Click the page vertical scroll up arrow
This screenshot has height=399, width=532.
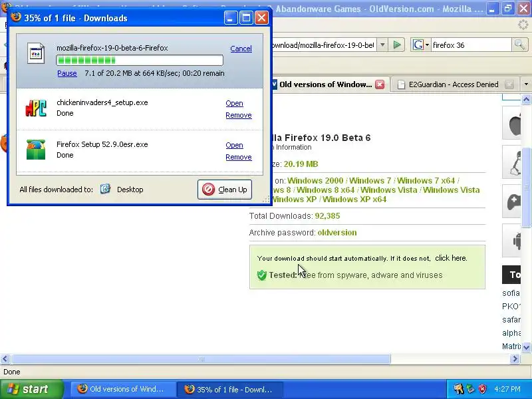point(526,99)
